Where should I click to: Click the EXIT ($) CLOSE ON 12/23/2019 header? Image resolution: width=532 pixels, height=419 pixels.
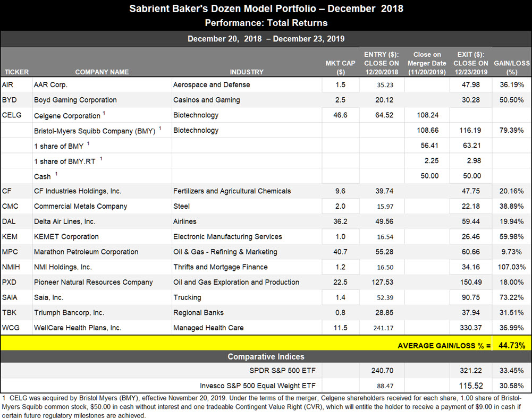[471, 63]
